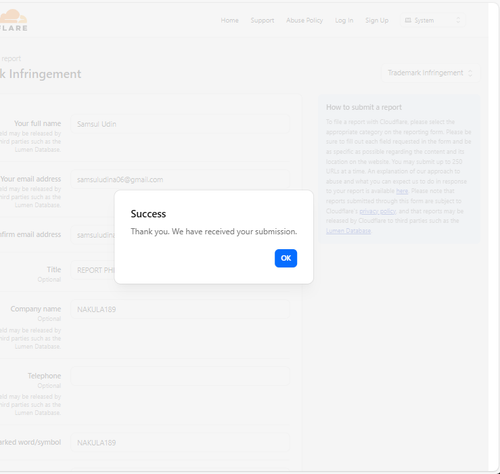The height and width of the screenshot is (474, 500).
Task: Open the System theme dropdown
Action: (432, 20)
